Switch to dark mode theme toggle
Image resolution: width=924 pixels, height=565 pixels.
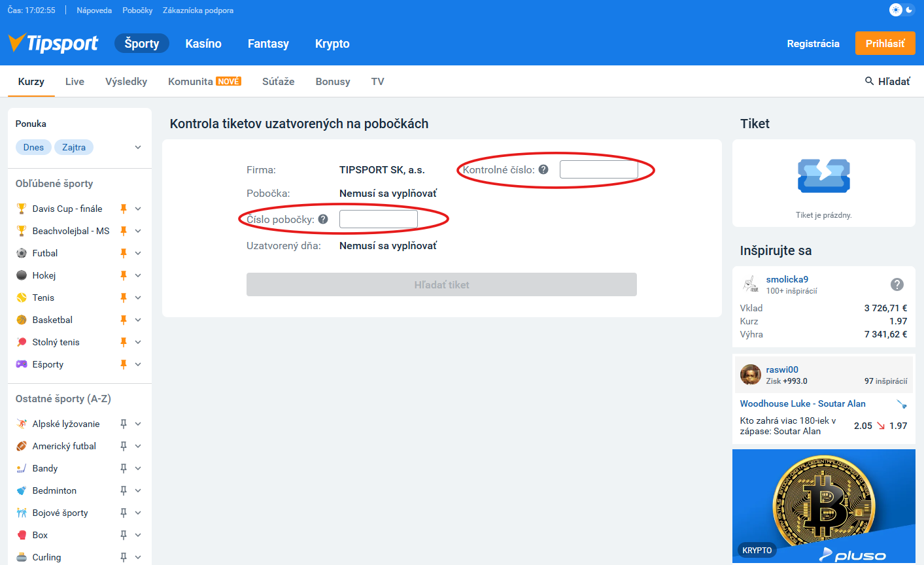pyautogui.click(x=910, y=10)
